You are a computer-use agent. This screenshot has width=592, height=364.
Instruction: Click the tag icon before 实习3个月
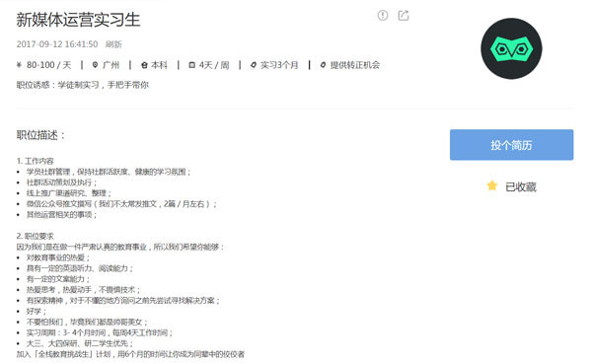[x=254, y=65]
